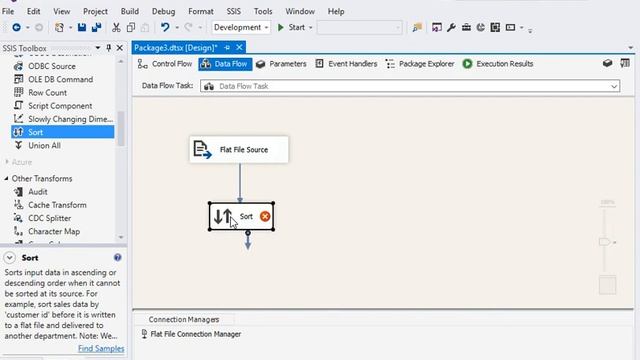Click the Sort output blue arrow connector

point(248,241)
